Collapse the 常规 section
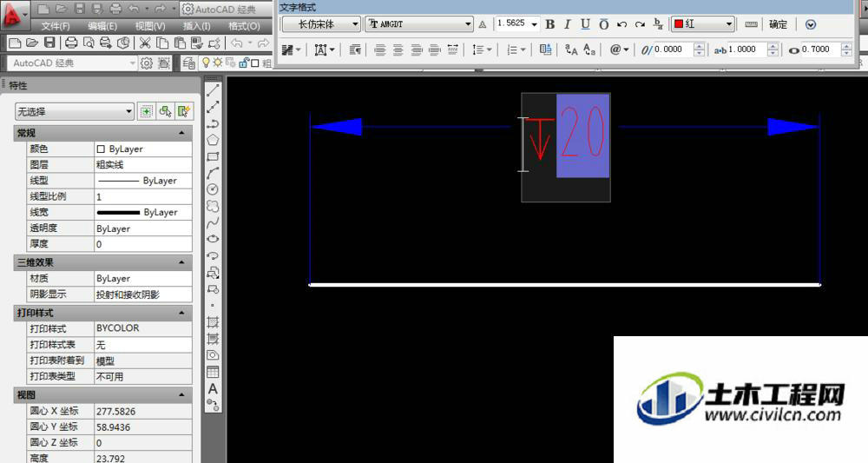Viewport: 868px width, 463px height. (181, 133)
